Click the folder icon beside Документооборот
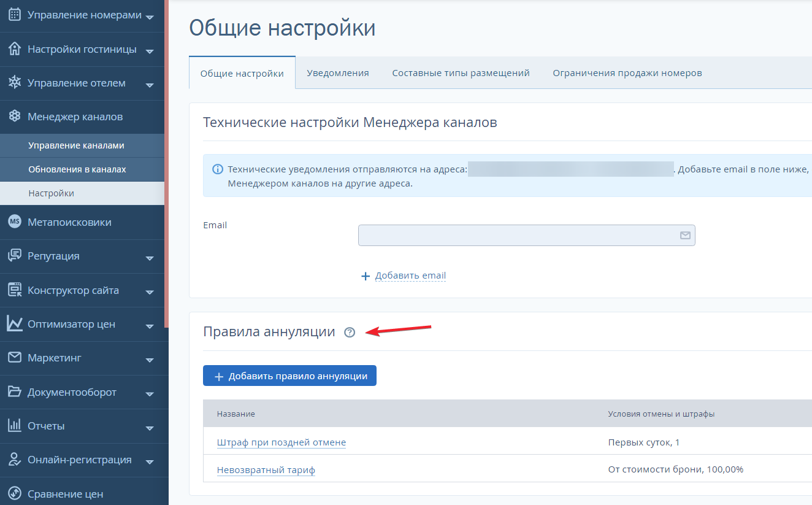812x505 pixels. tap(15, 392)
